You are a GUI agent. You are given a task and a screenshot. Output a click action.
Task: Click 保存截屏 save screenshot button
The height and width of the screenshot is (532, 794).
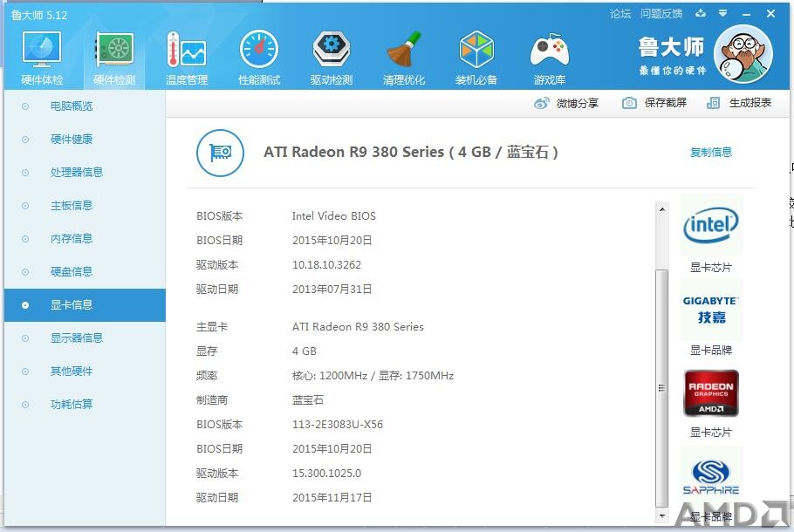tap(654, 103)
